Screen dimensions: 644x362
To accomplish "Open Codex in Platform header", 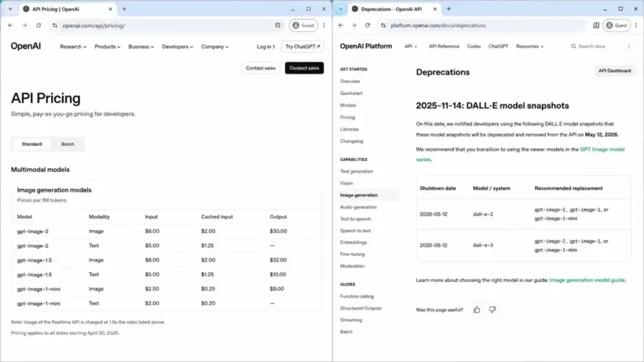I will 474,47.
